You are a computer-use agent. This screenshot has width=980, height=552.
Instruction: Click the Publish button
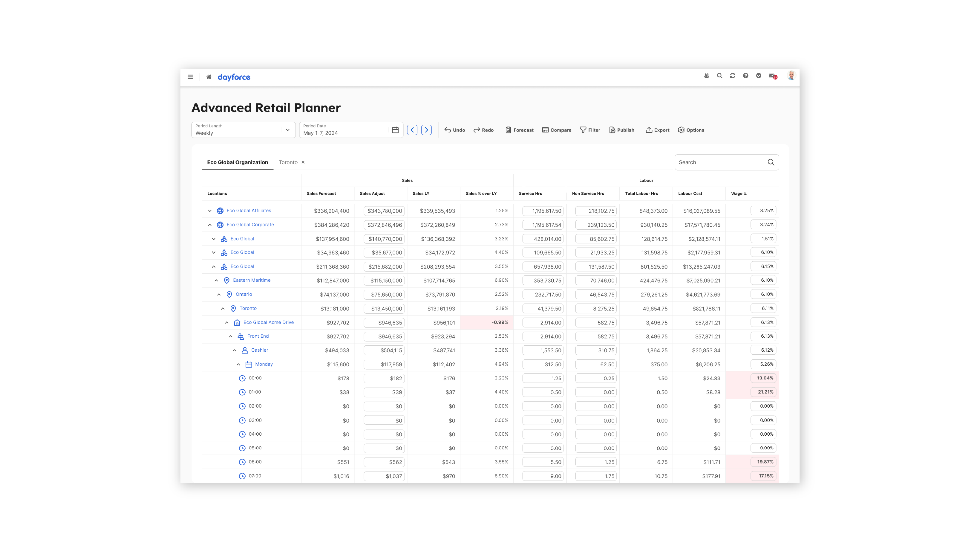coord(622,130)
